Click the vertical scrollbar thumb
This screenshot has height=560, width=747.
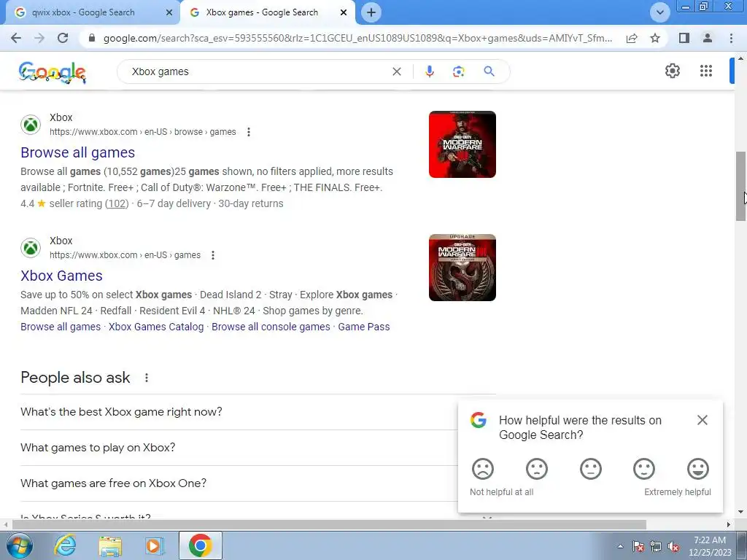(x=740, y=186)
